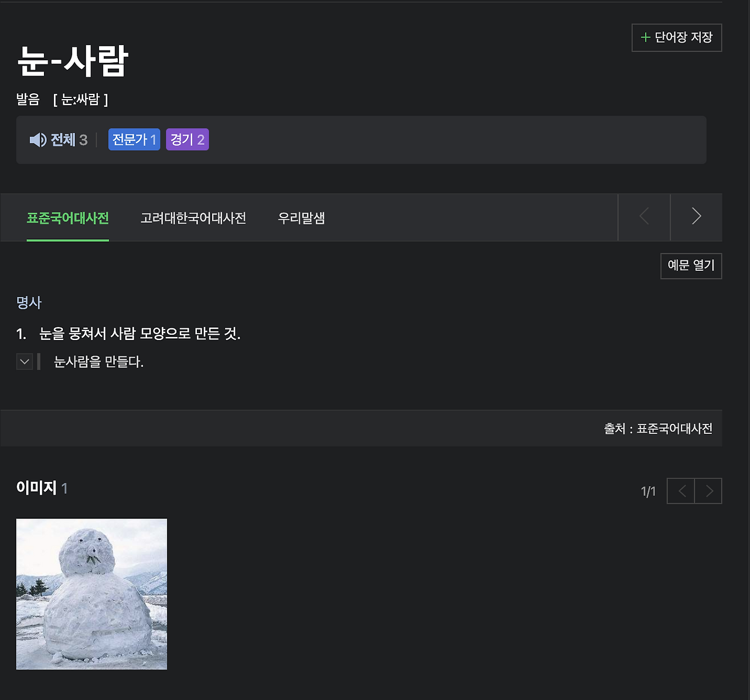The width and height of the screenshot is (750, 700).
Task: Click the plus icon beside 단어장 저장
Action: point(645,37)
